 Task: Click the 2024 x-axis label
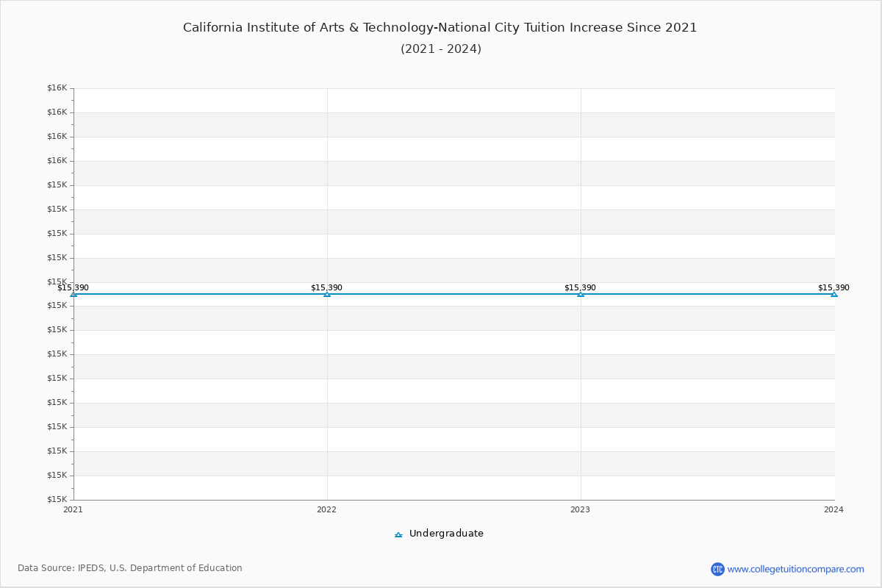click(x=833, y=509)
